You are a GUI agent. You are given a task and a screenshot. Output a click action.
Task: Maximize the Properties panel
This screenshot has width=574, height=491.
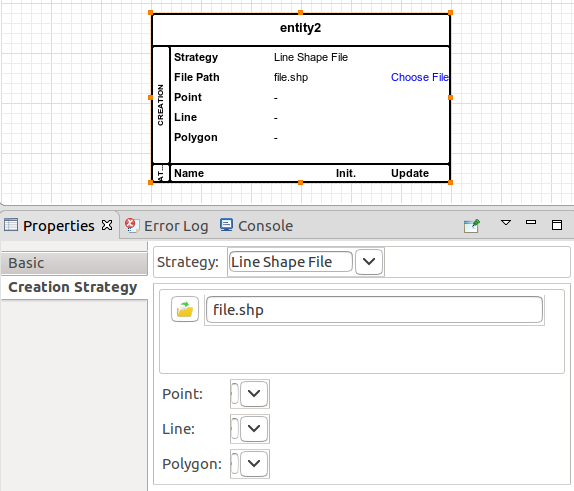pos(557,225)
